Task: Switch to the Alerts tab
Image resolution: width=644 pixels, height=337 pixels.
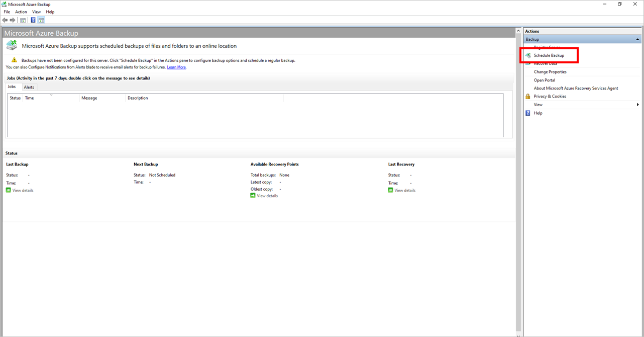Action: click(x=29, y=87)
